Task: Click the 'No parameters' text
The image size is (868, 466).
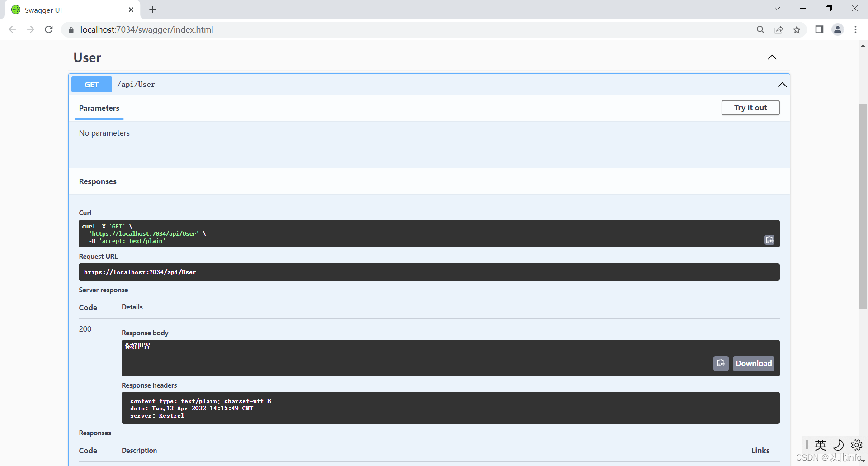Action: click(x=104, y=133)
